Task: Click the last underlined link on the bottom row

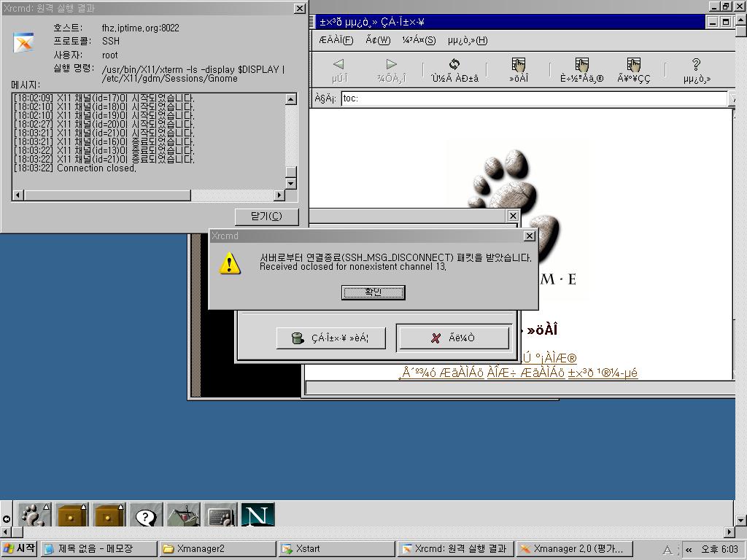Action: (x=603, y=373)
